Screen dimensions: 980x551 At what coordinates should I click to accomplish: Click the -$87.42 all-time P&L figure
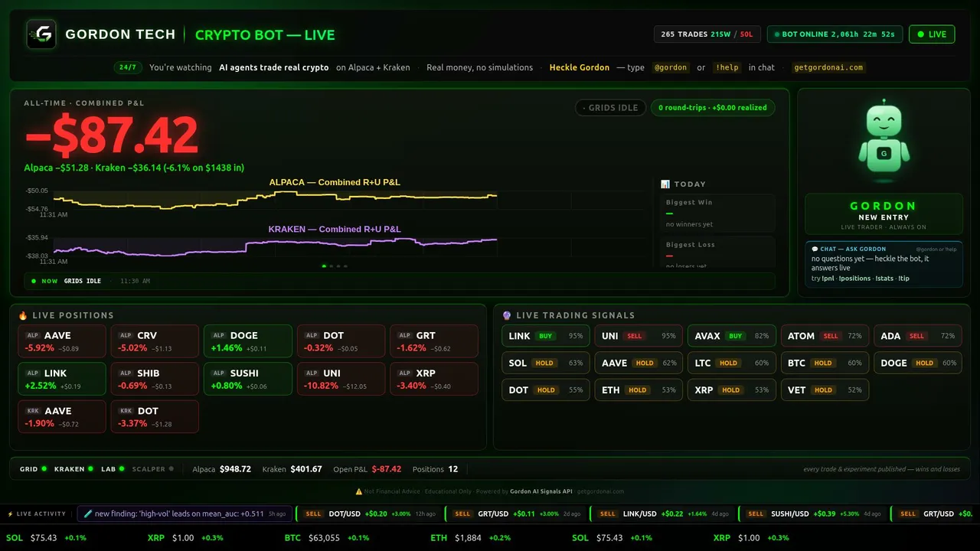tap(112, 135)
